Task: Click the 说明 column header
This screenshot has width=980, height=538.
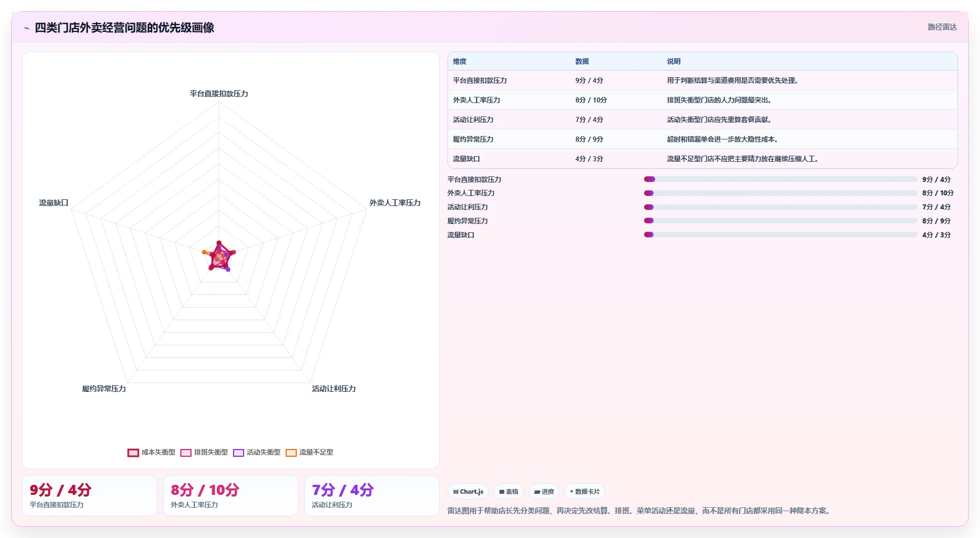Action: [x=674, y=62]
